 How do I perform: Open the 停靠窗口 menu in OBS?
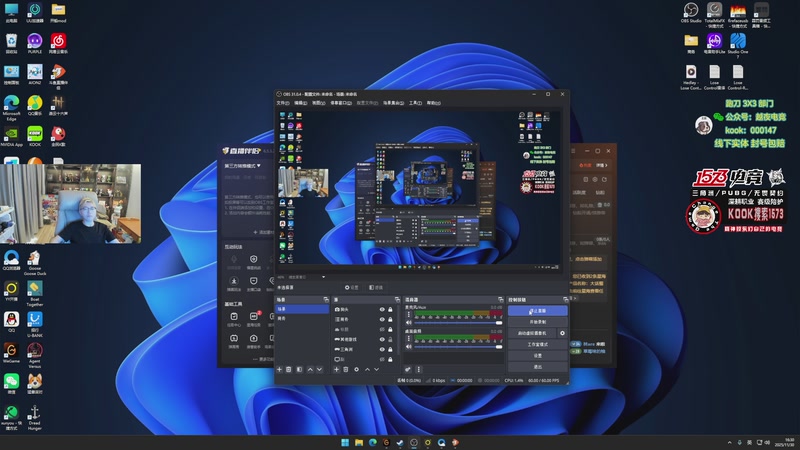click(x=341, y=103)
